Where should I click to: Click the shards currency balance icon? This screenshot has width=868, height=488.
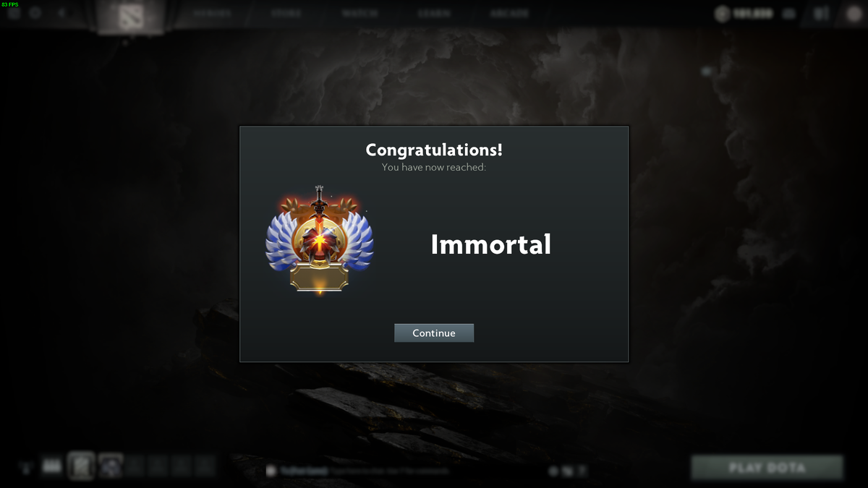tap(722, 14)
